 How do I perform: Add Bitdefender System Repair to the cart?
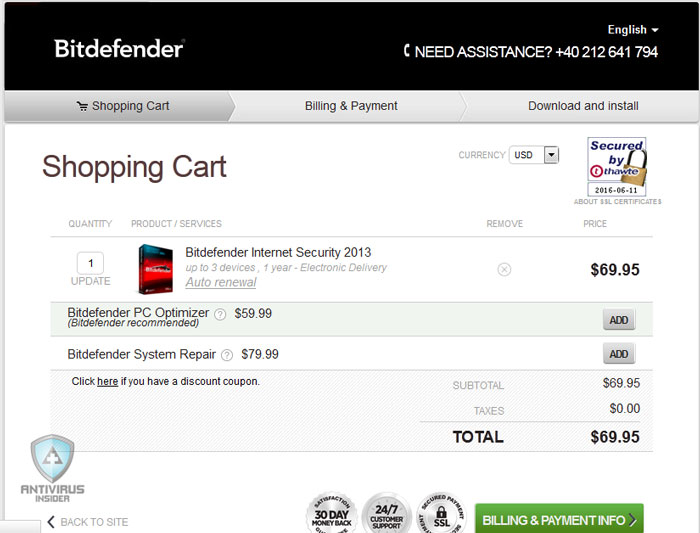619,354
